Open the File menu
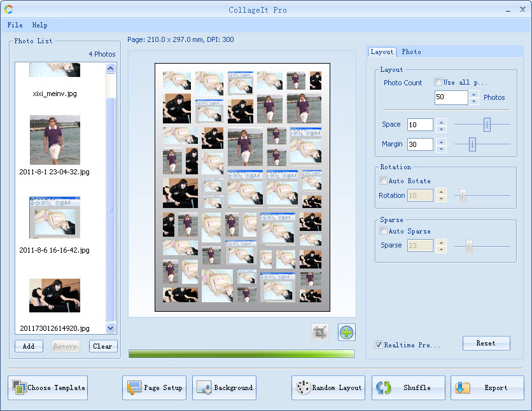Screen dimensions: 532x411 click(15, 25)
